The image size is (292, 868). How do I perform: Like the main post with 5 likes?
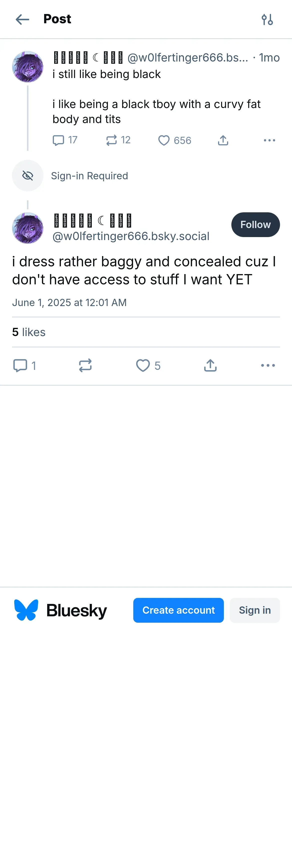point(143,365)
